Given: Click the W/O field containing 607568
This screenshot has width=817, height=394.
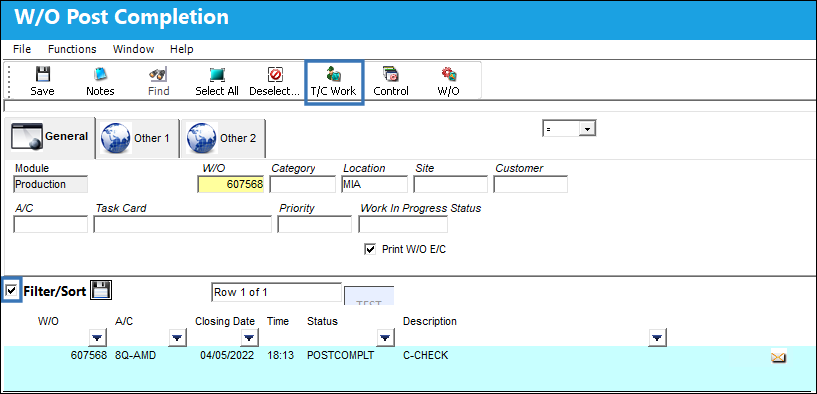Looking at the screenshot, I should (x=231, y=184).
